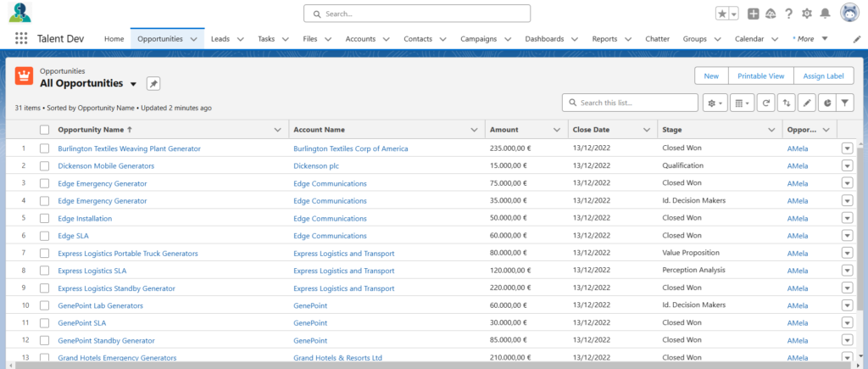The image size is (868, 369).
Task: Click the pencil to edit navigation bar
Action: (857, 39)
